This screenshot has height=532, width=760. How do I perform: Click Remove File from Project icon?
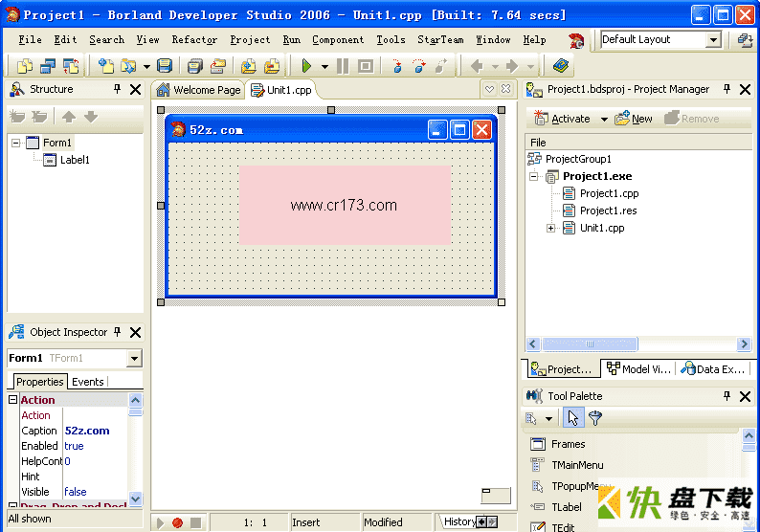272,65
